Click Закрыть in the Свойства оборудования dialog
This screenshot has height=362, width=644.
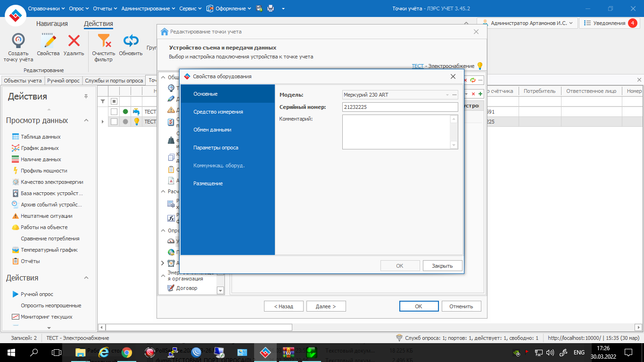tap(442, 265)
